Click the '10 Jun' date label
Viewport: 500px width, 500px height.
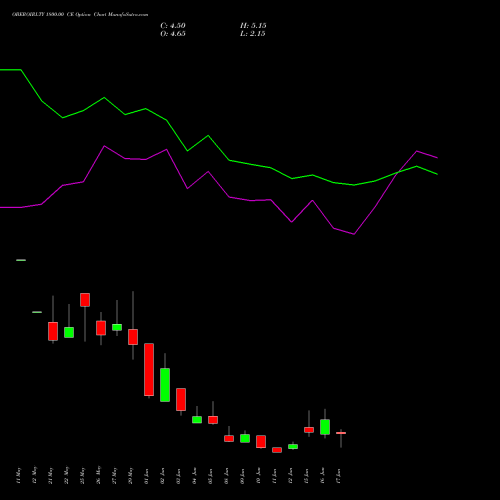(258, 476)
